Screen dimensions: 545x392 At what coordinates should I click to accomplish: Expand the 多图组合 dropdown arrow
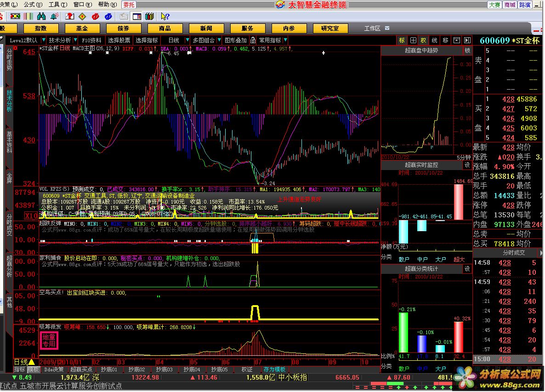tap(219, 40)
